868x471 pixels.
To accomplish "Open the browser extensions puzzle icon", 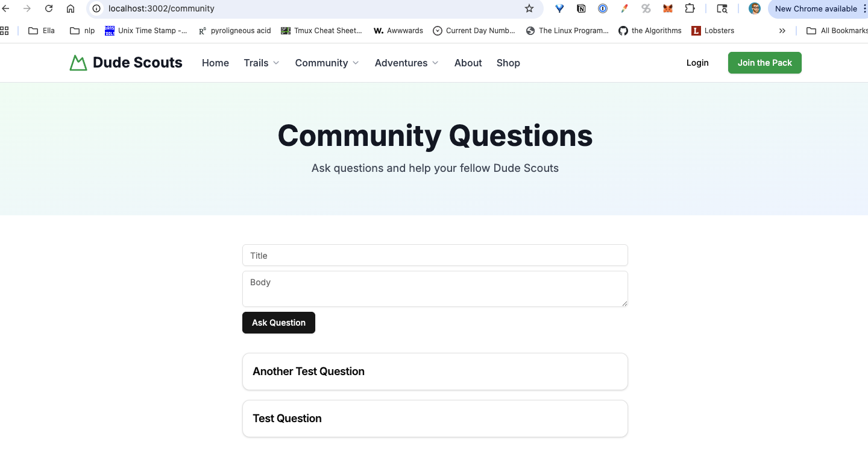I will click(690, 8).
